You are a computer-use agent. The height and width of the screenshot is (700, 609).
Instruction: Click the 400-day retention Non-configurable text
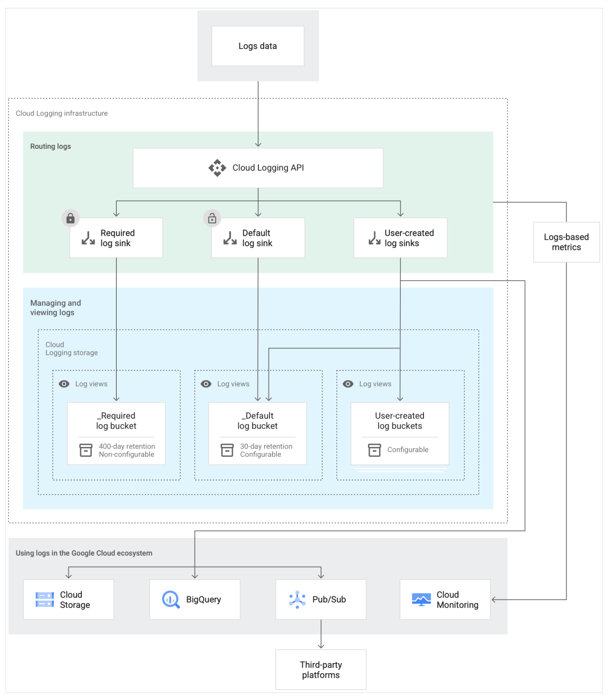[x=127, y=450]
